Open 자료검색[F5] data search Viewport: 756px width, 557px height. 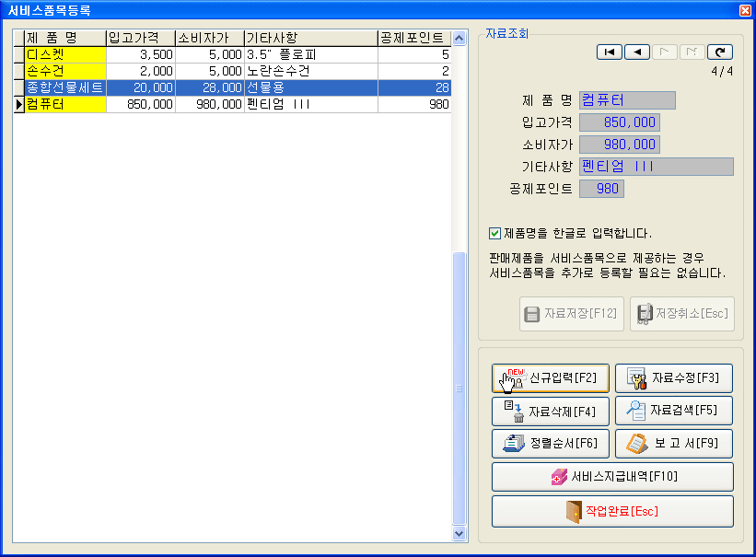coord(674,412)
